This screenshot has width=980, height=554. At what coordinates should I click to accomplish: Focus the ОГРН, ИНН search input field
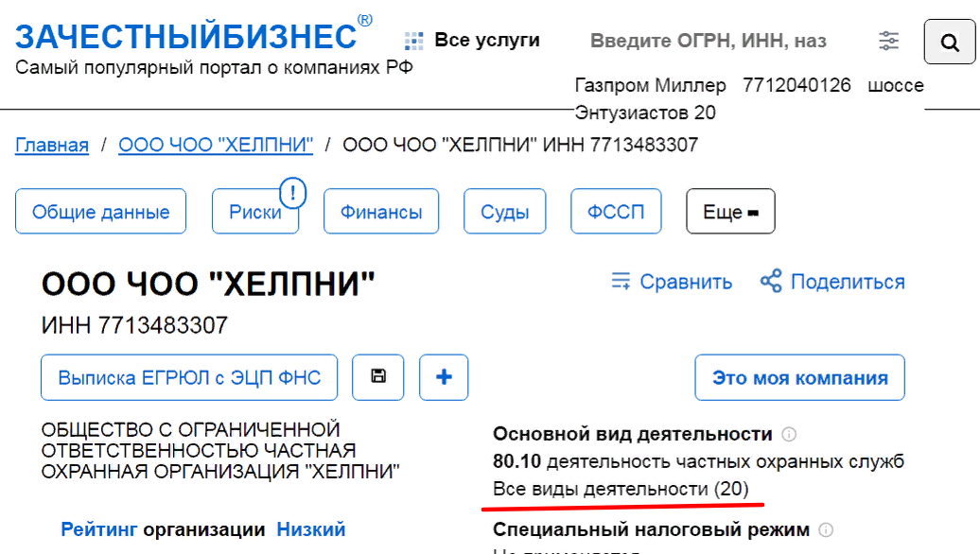tap(709, 41)
